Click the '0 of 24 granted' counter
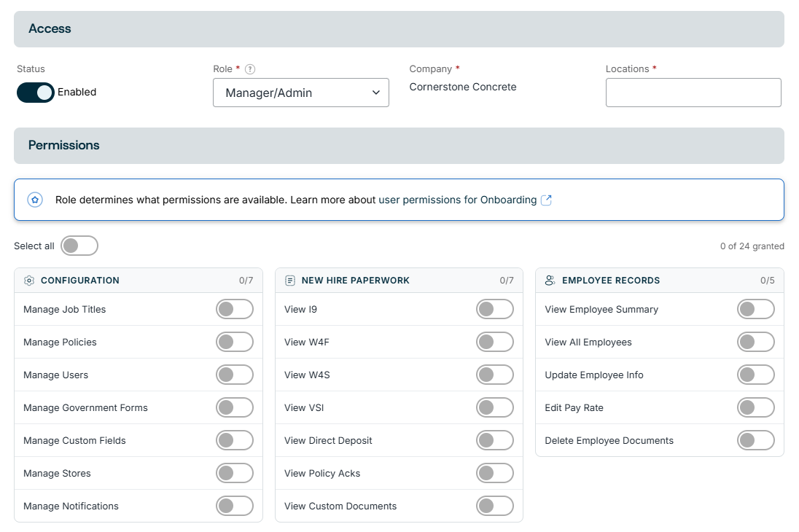The image size is (799, 532). tap(752, 246)
